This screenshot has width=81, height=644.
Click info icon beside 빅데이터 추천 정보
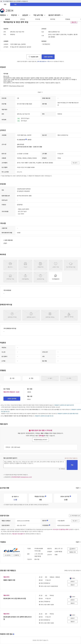13,634
